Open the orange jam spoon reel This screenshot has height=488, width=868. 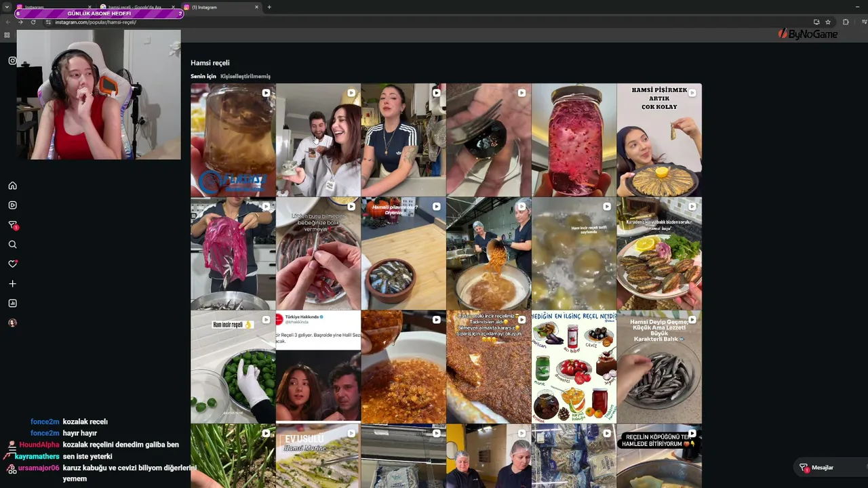[403, 367]
